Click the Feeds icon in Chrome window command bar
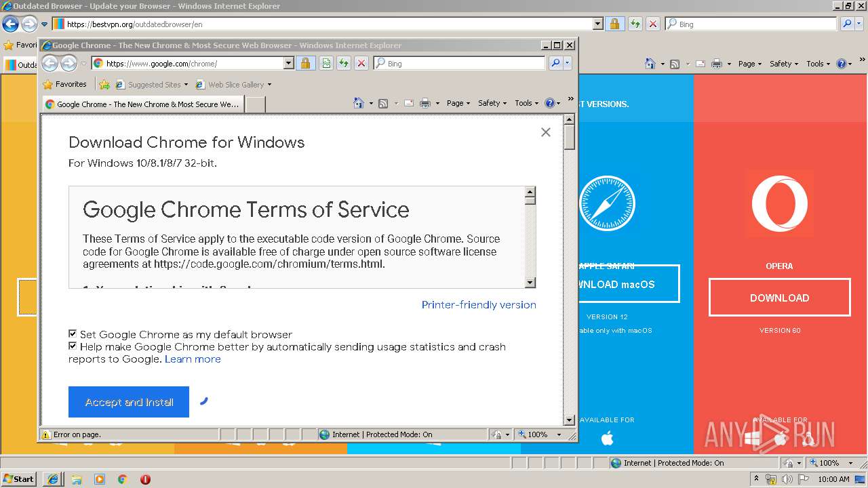The height and width of the screenshot is (488, 868). (383, 103)
